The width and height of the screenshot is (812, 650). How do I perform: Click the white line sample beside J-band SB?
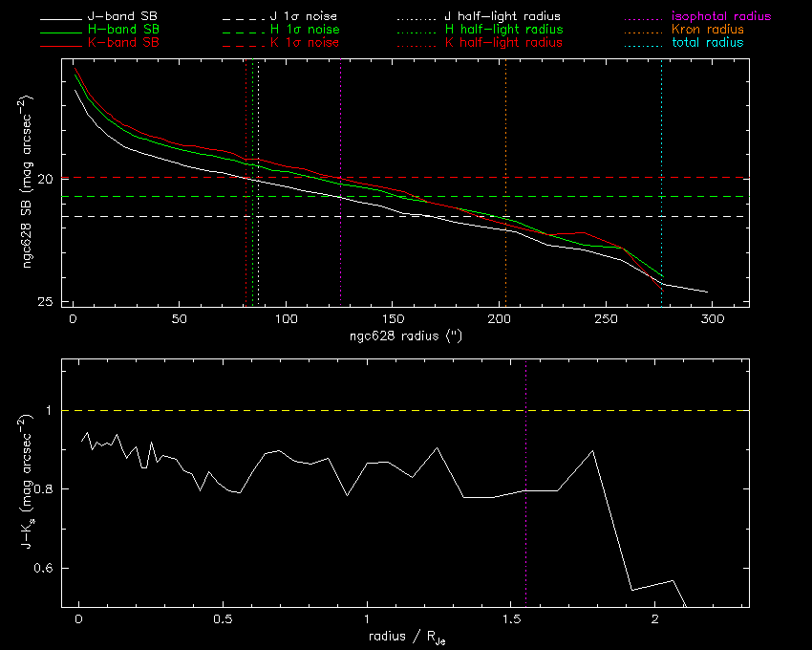coord(65,17)
